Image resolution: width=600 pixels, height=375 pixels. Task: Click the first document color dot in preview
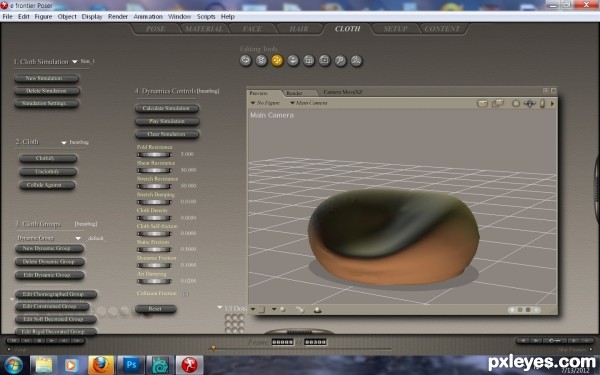[512, 310]
